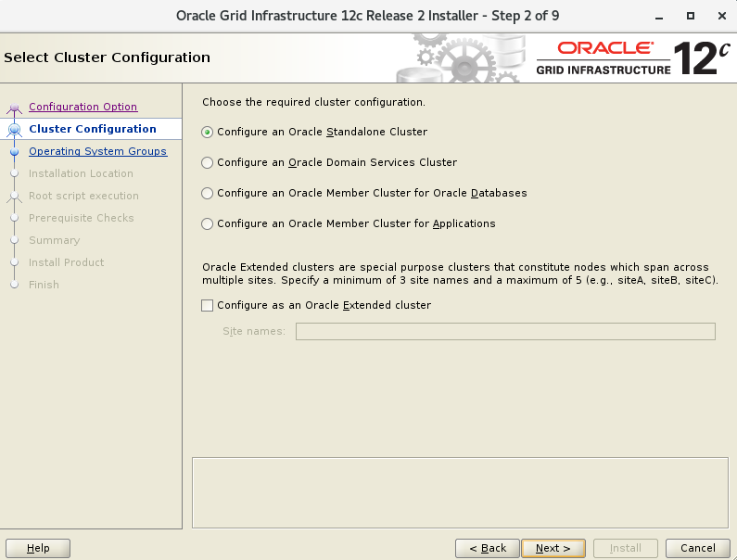This screenshot has width=737, height=560.
Task: Click the Root script execution step marker
Action: (15, 197)
